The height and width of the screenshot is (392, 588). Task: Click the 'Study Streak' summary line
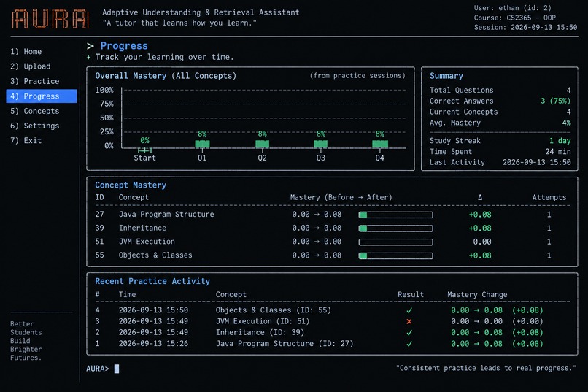pyautogui.click(x=500, y=141)
